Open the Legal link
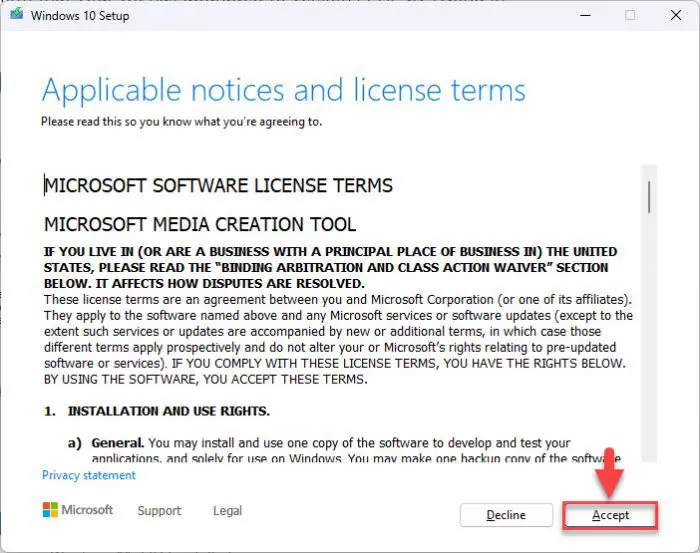The width and height of the screenshot is (700, 553). point(227,510)
